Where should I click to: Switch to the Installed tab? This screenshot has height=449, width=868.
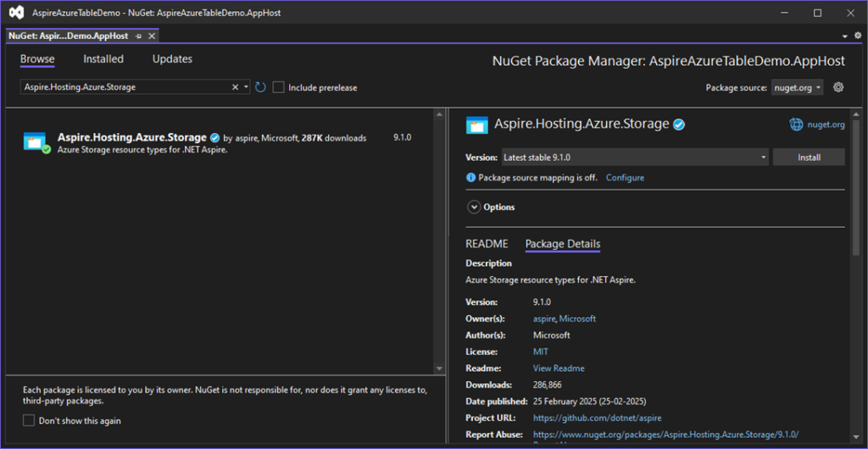pyautogui.click(x=103, y=58)
